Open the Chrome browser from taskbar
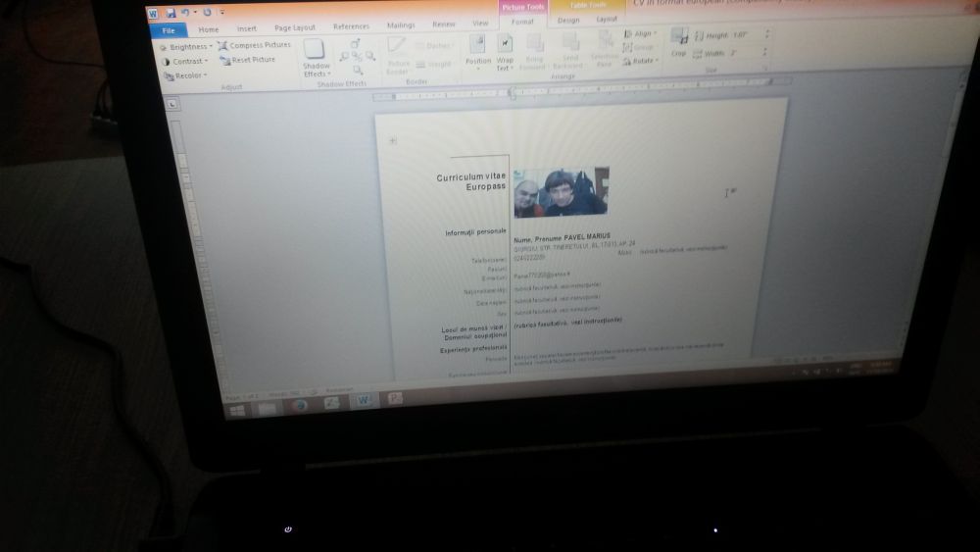This screenshot has width=980, height=552. [x=299, y=405]
